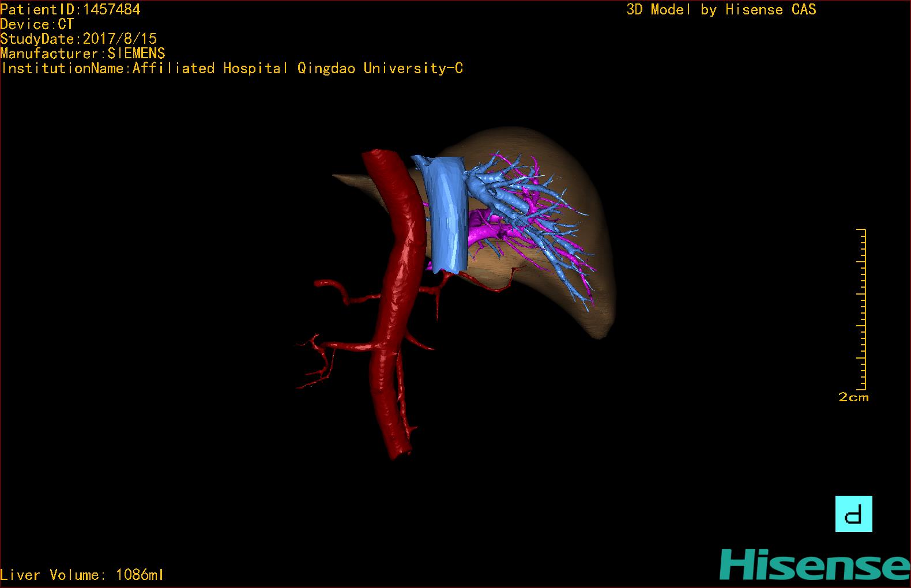Click the cyan square 'd' icon

tap(853, 514)
